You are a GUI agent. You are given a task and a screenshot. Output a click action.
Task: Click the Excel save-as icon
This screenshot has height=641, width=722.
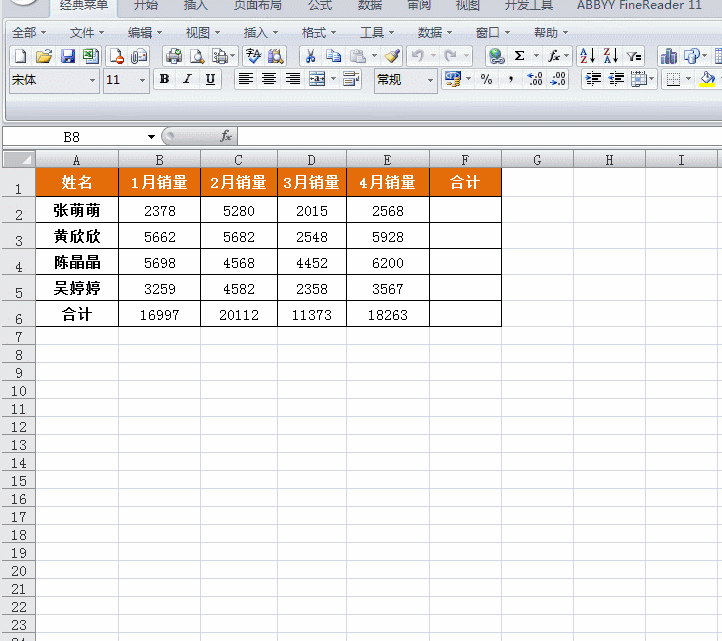[x=91, y=56]
